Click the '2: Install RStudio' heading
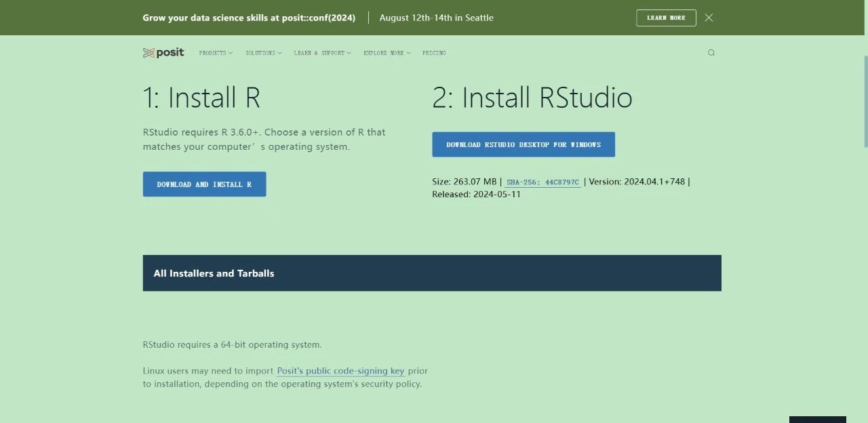The image size is (868, 423). coord(532,98)
